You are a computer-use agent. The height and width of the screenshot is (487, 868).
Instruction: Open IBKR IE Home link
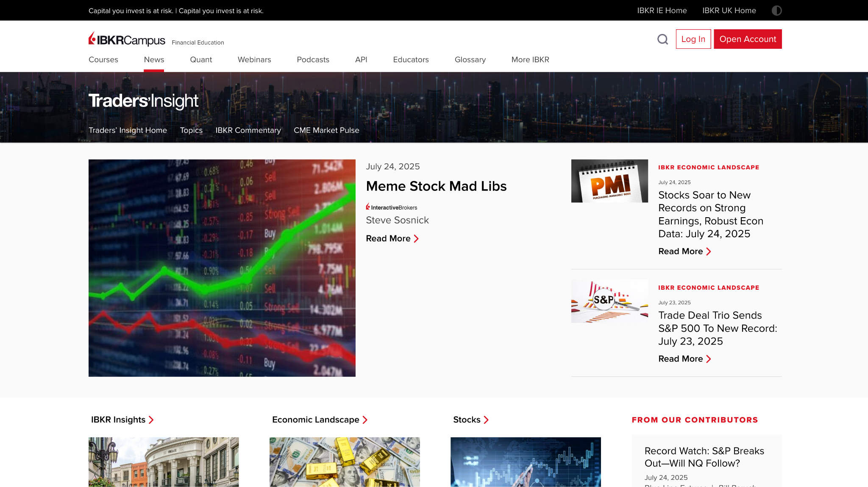[x=662, y=11]
